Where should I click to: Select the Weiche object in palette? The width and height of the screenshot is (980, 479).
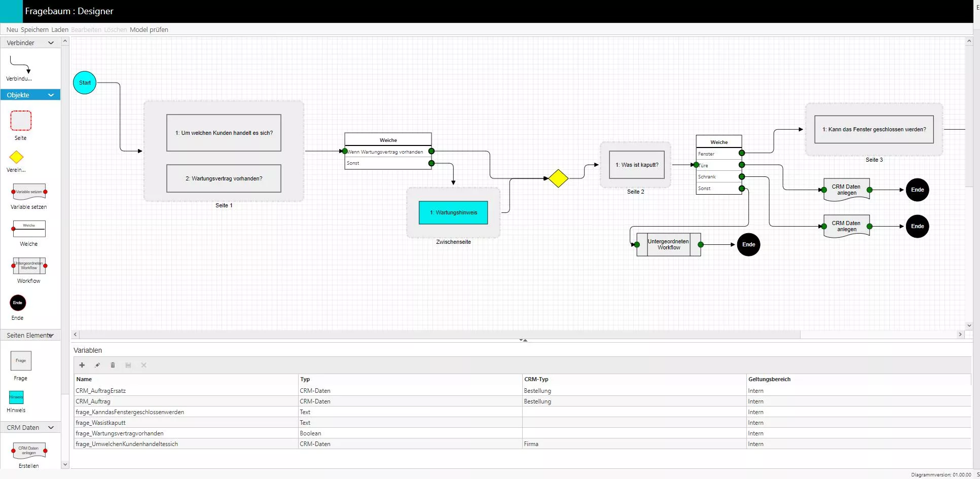29,229
